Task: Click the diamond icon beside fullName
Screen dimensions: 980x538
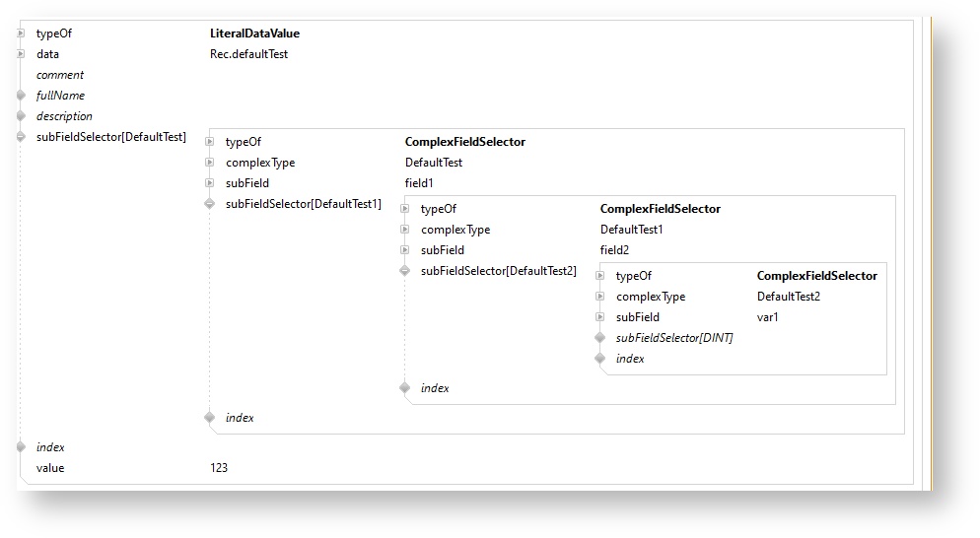Action: [x=21, y=96]
